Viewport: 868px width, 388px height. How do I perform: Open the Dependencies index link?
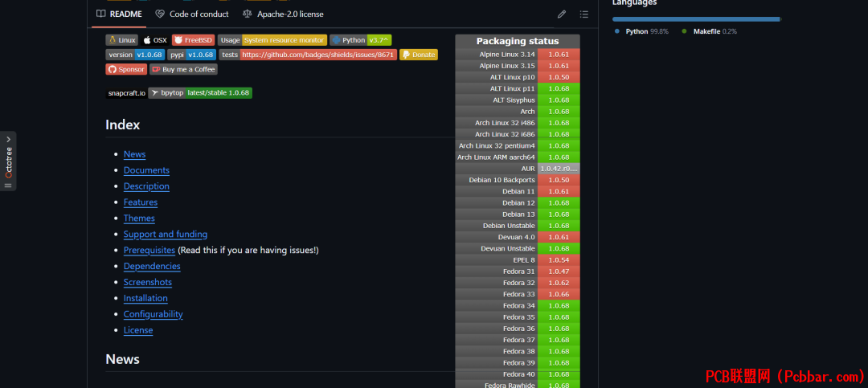152,266
